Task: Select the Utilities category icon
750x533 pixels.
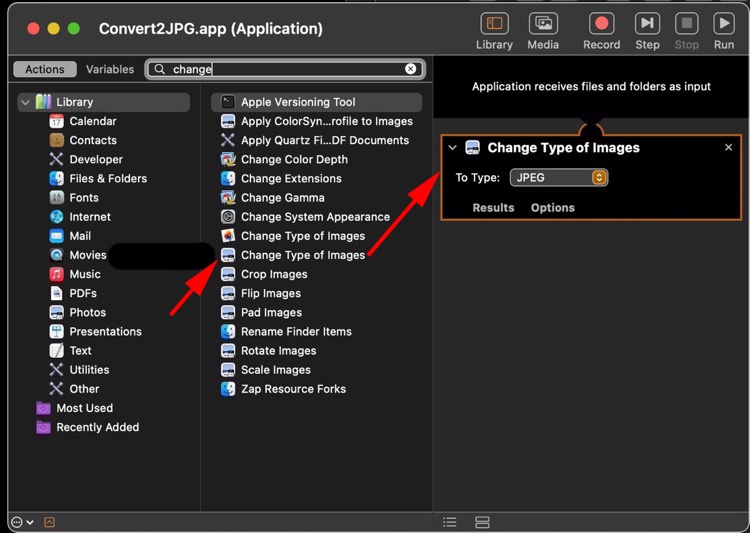Action: click(x=56, y=370)
